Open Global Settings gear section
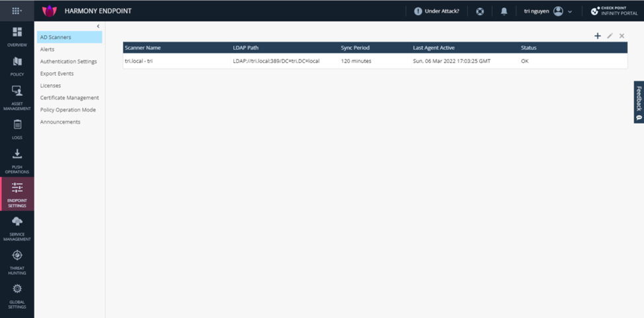Image resolution: width=644 pixels, height=318 pixels. [17, 296]
